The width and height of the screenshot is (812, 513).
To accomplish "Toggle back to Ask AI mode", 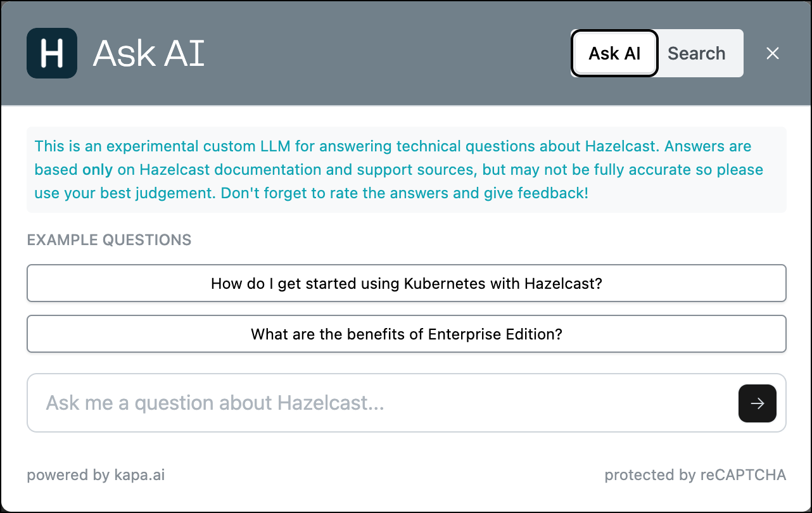I will (614, 53).
